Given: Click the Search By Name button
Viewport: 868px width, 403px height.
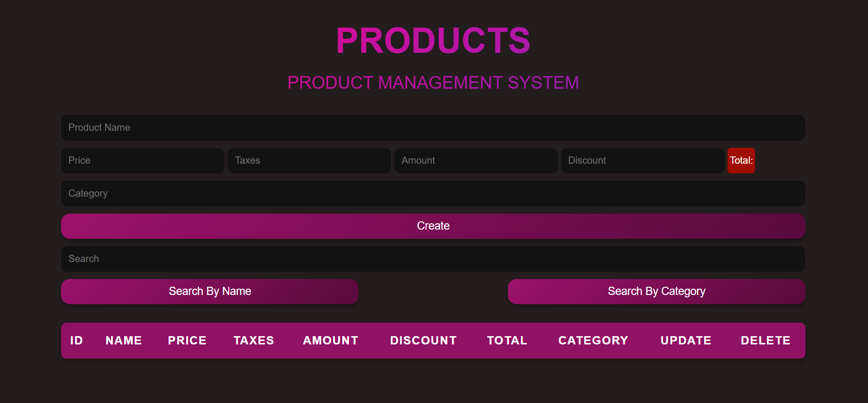Looking at the screenshot, I should pyautogui.click(x=209, y=291).
